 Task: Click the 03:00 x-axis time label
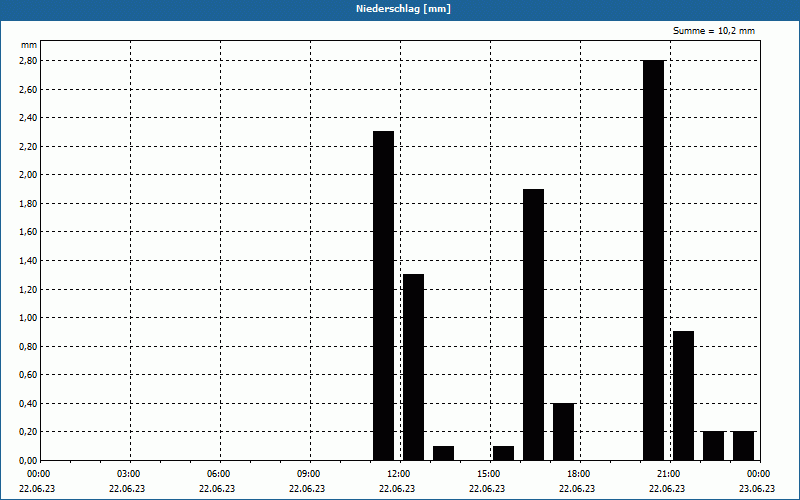(x=129, y=474)
